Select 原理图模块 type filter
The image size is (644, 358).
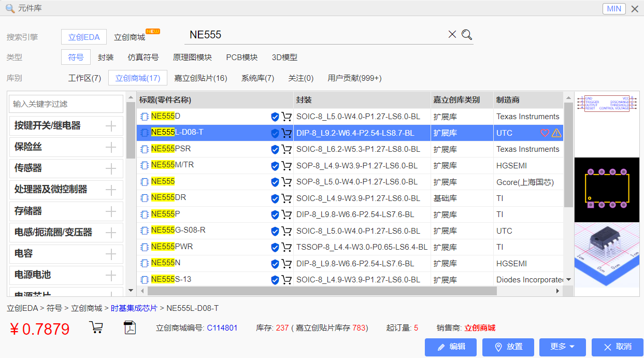[192, 58]
